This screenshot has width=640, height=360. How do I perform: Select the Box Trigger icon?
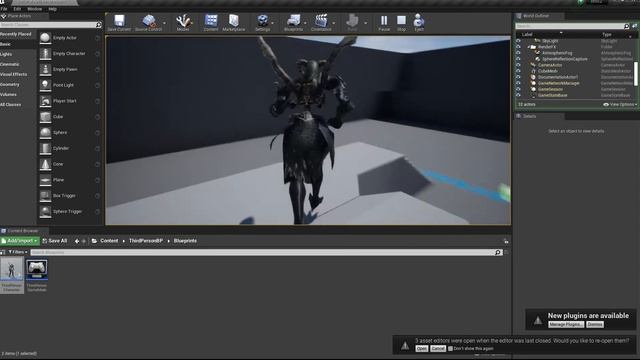(45, 196)
